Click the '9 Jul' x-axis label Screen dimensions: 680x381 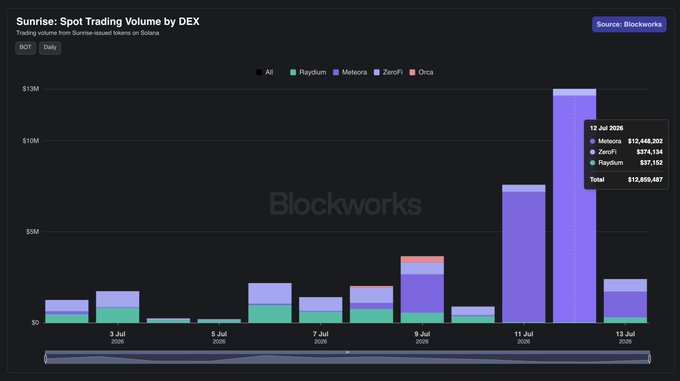tap(422, 334)
